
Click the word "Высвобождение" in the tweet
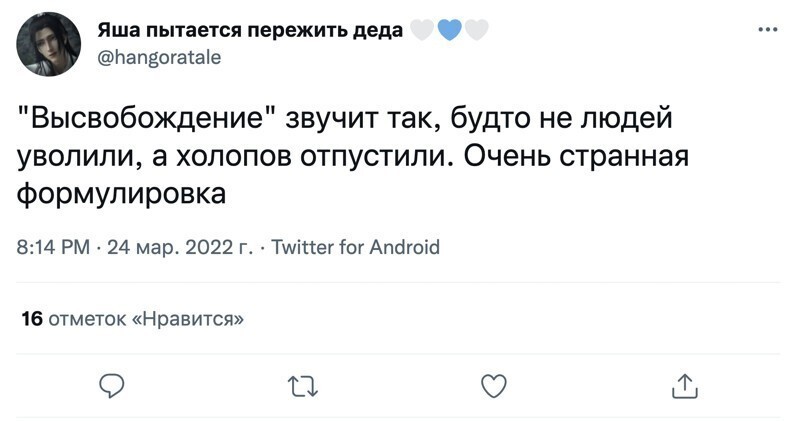tap(152, 118)
